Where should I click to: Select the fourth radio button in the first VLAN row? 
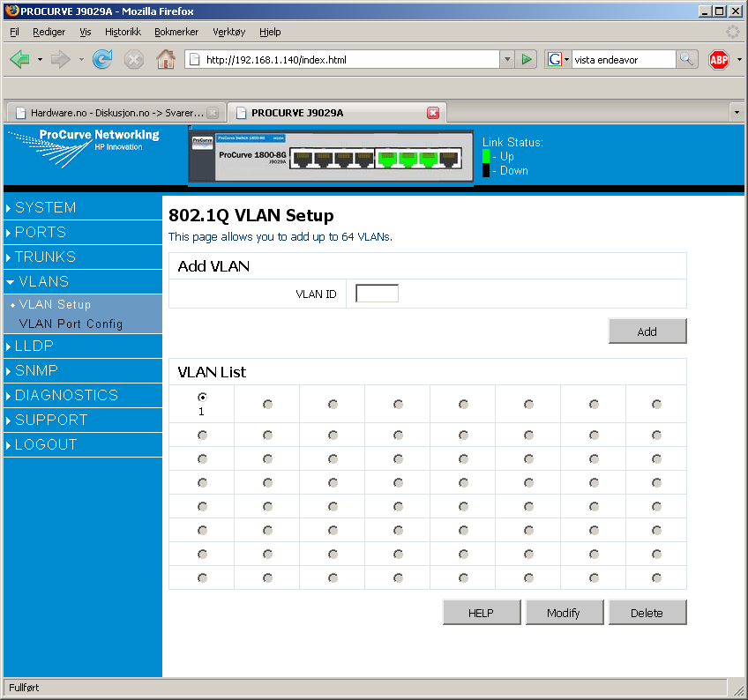tap(398, 405)
